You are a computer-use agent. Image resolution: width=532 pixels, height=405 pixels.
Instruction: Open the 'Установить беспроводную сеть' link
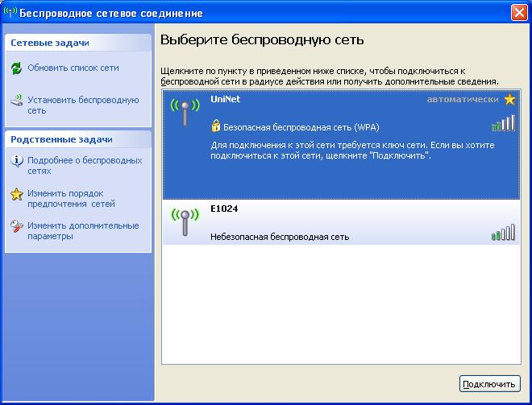(x=83, y=105)
